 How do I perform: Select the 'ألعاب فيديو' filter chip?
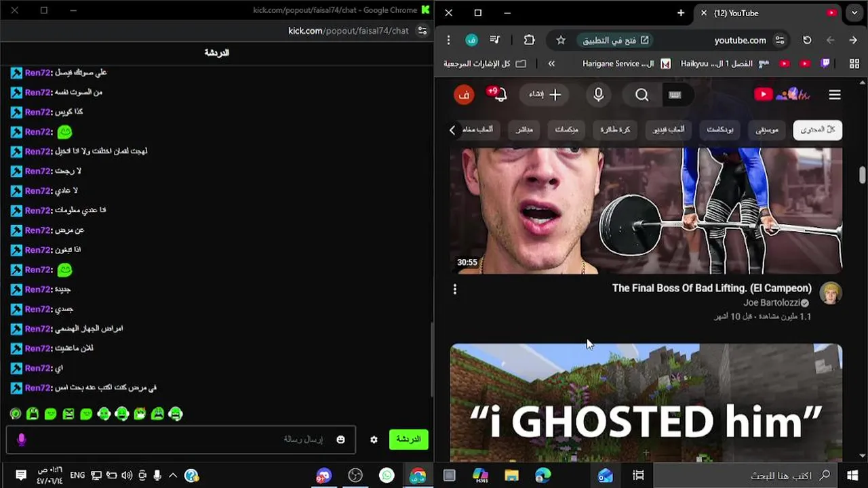669,130
